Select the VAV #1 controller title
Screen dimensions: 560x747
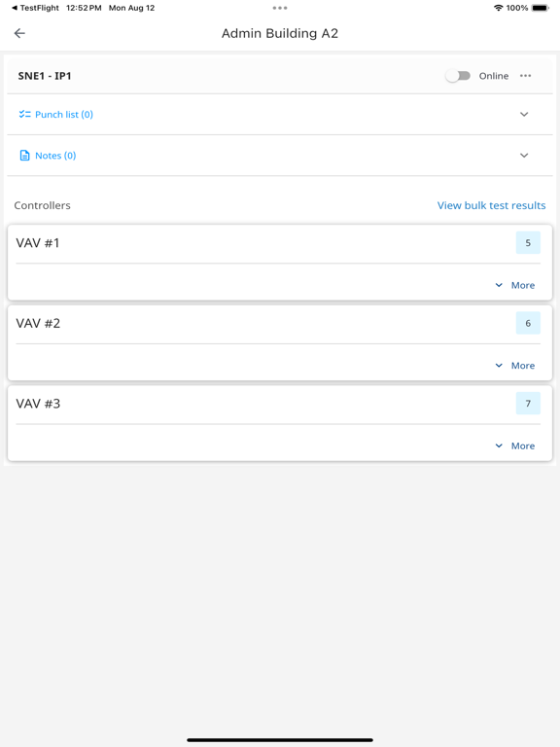click(38, 243)
